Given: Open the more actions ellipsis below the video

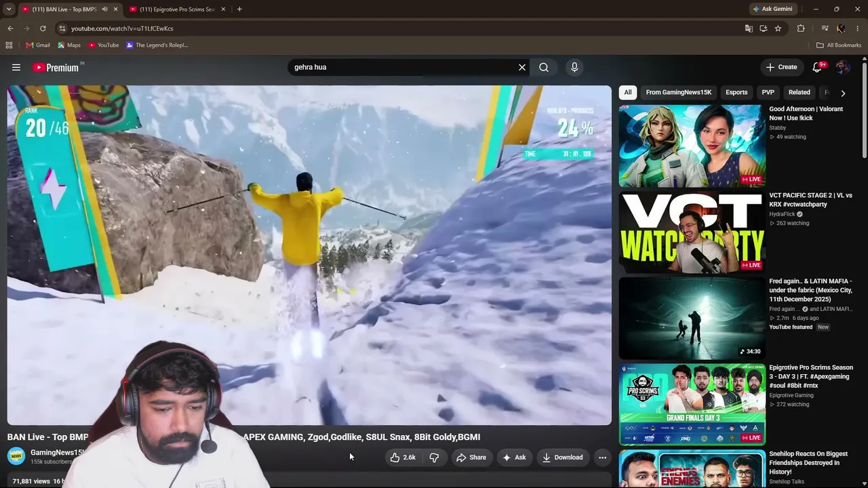Looking at the screenshot, I should (x=602, y=457).
